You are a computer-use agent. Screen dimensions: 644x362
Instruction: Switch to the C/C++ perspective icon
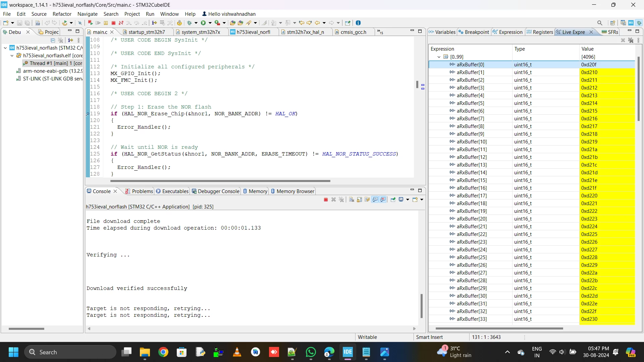(623, 23)
